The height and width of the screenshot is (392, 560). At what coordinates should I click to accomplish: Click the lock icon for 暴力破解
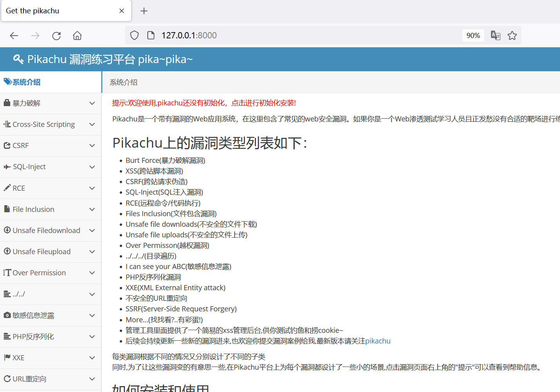point(7,103)
